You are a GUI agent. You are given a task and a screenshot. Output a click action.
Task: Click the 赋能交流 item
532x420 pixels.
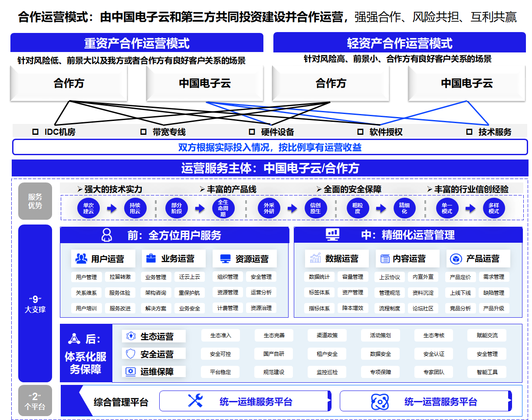pos(487,335)
